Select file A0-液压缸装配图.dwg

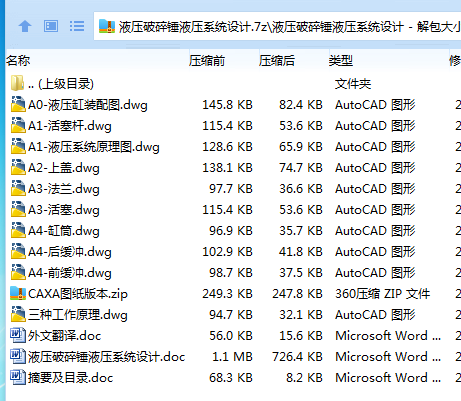(x=88, y=105)
